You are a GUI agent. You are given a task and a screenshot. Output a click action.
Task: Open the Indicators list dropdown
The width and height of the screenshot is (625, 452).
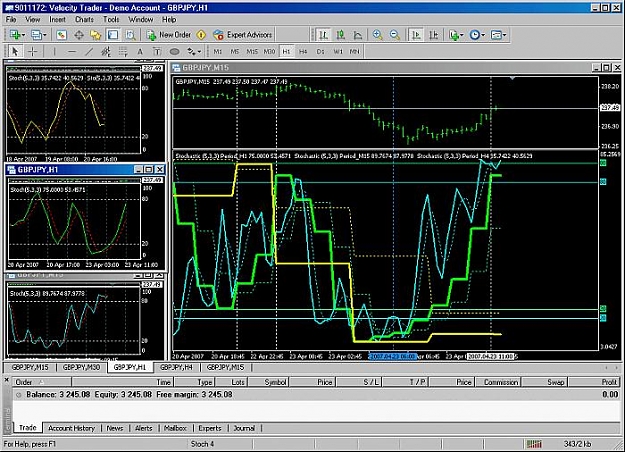pos(456,35)
